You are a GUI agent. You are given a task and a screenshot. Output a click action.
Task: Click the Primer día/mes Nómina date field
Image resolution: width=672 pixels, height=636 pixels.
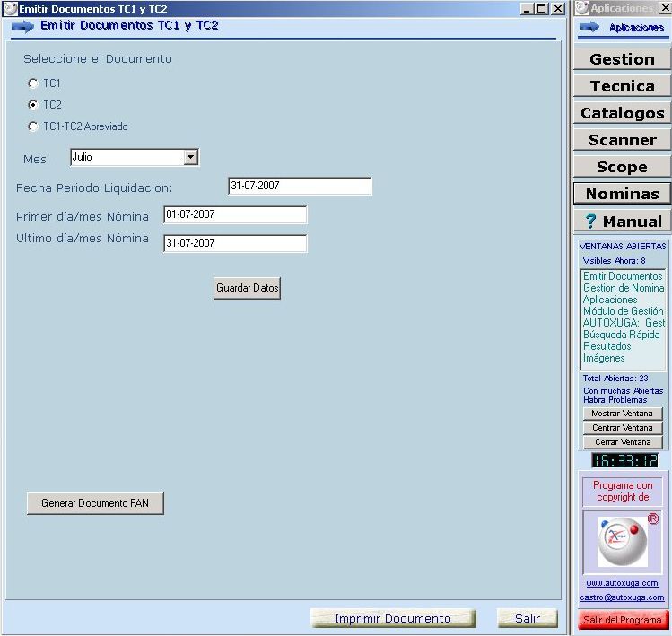235,214
